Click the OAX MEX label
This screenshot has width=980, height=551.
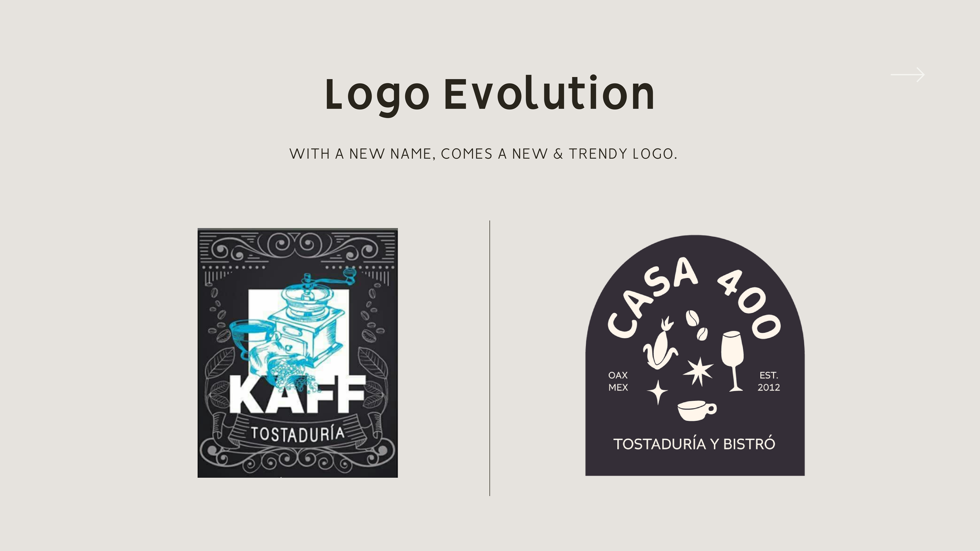coord(618,381)
